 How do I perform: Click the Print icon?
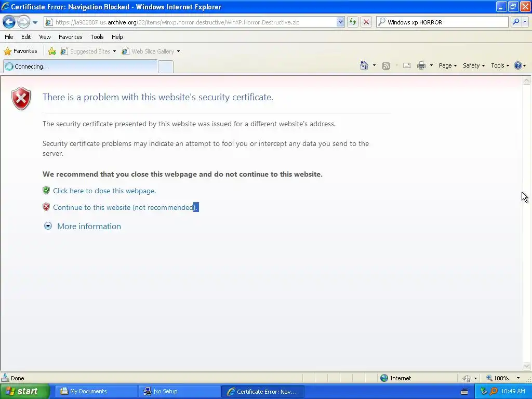421,65
